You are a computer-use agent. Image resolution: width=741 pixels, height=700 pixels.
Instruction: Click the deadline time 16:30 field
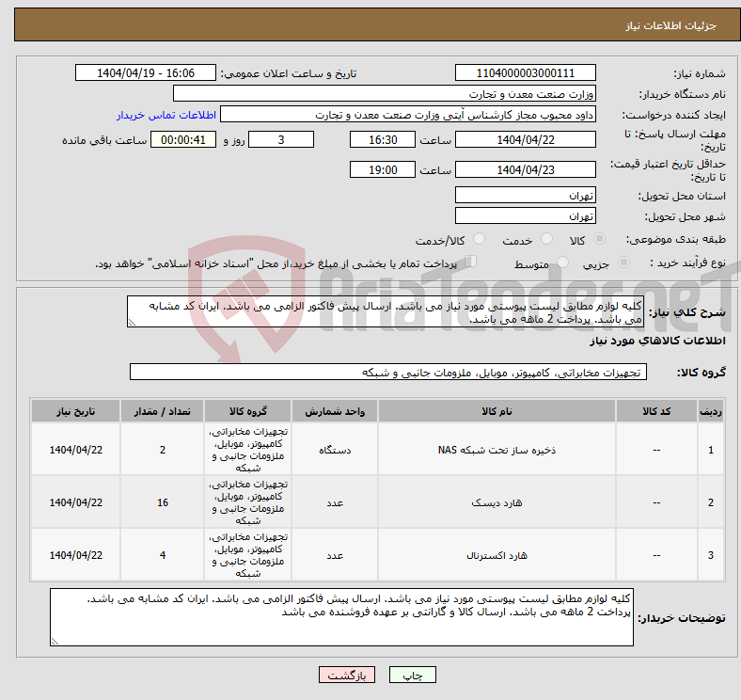pyautogui.click(x=383, y=139)
